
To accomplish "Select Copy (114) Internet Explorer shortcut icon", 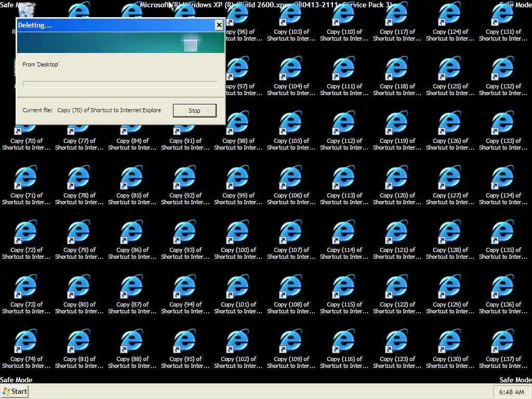I will tap(344, 232).
